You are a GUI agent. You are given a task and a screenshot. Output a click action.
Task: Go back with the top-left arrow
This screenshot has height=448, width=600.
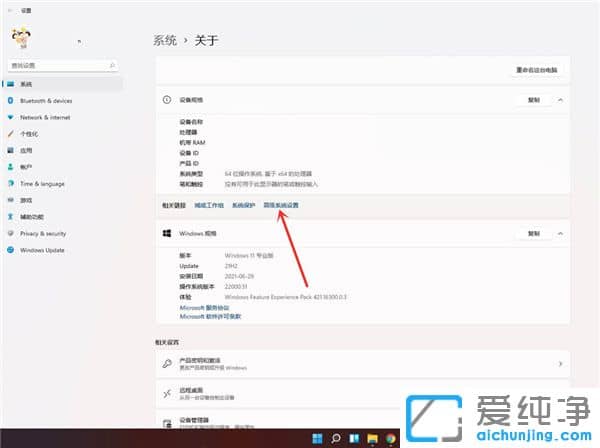point(10,11)
